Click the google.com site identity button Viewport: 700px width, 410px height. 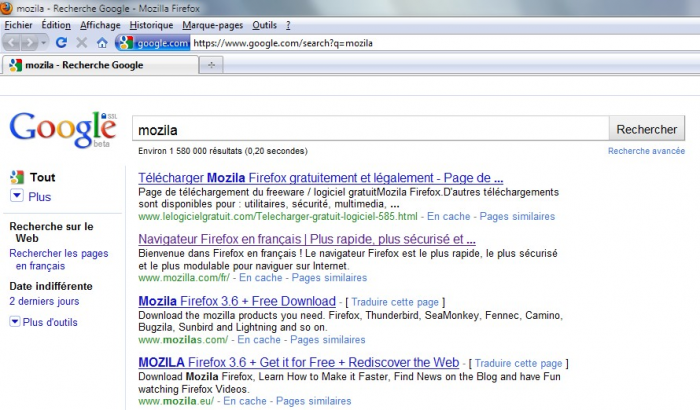click(x=153, y=43)
